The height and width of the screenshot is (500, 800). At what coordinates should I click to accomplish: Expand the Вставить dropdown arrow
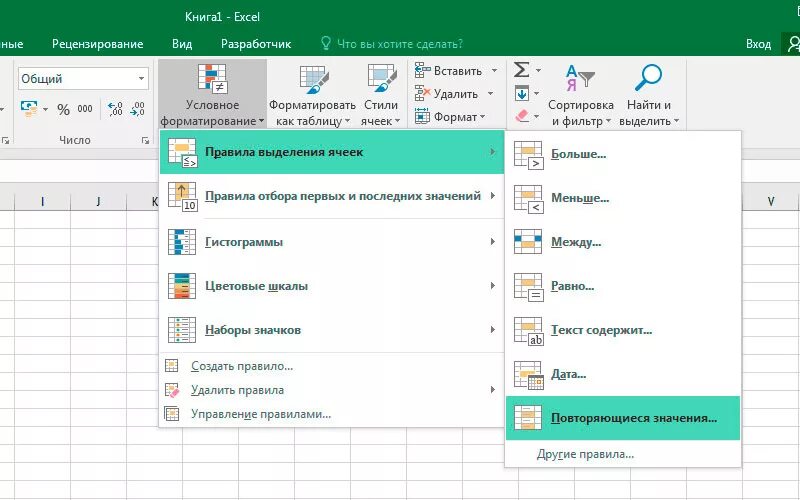pos(494,70)
